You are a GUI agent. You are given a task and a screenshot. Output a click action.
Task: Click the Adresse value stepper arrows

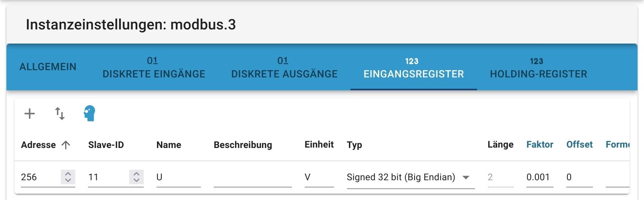[68, 177]
